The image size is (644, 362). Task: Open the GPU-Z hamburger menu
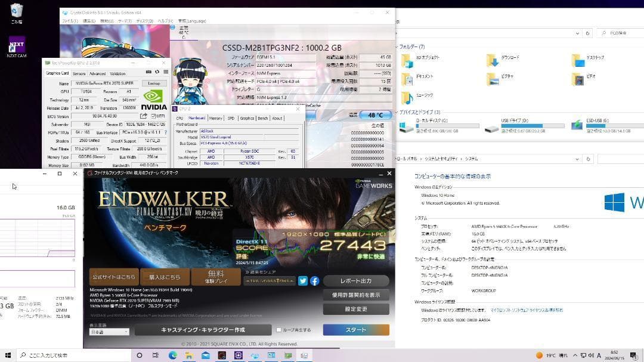click(x=165, y=73)
